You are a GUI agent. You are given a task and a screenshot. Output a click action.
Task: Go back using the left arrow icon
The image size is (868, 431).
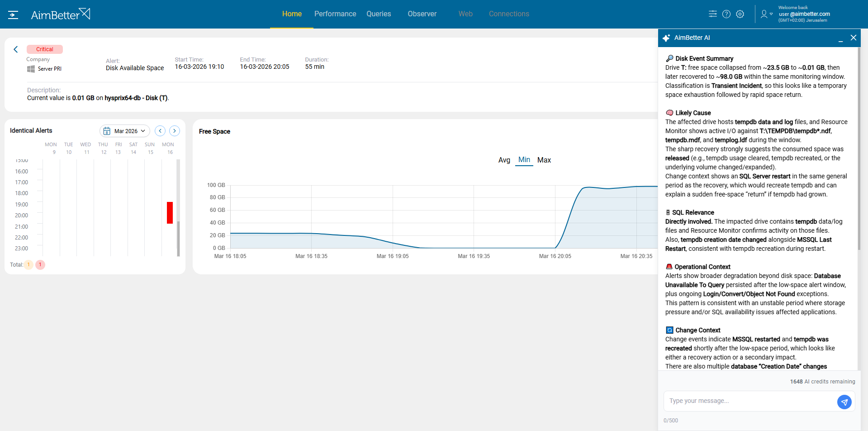click(16, 49)
